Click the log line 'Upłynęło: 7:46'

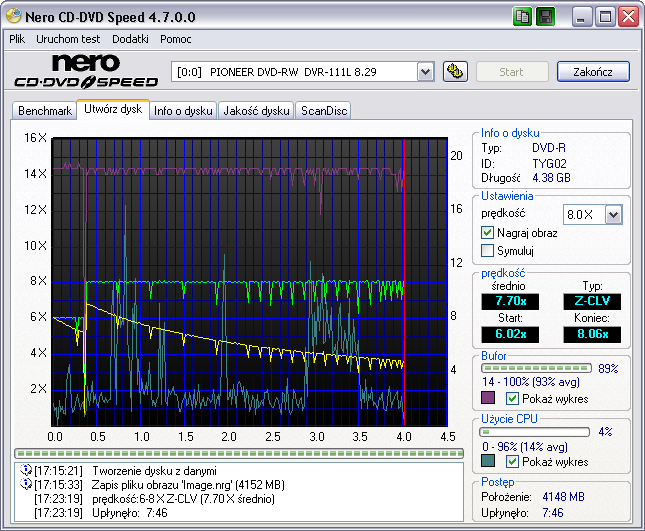[130, 513]
